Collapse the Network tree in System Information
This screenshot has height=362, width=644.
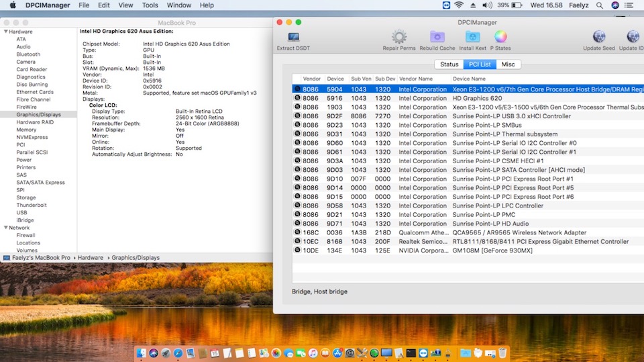[6, 228]
